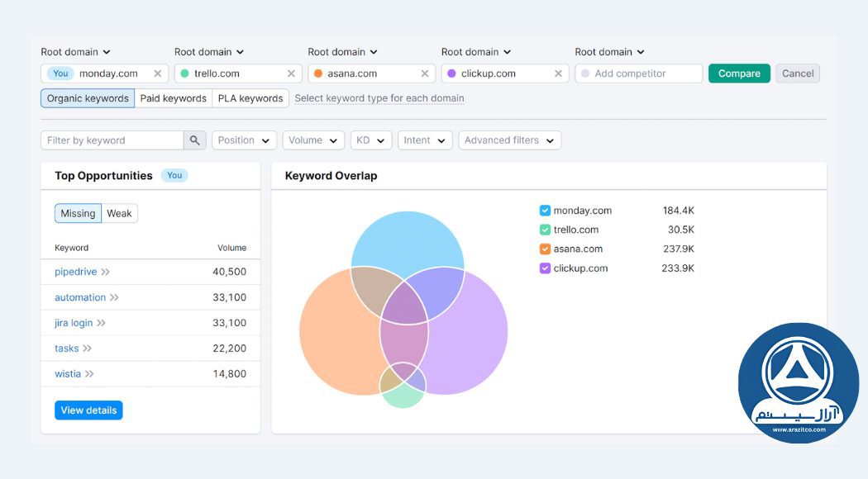Expand the Volume dropdown
Viewport: 868px width, 479px height.
coord(313,140)
